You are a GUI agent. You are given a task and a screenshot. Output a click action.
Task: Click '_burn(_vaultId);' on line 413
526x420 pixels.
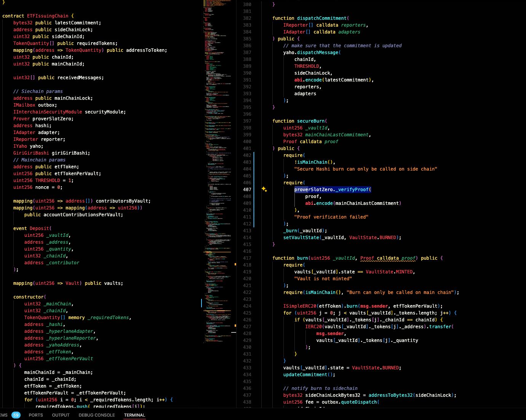point(305,231)
